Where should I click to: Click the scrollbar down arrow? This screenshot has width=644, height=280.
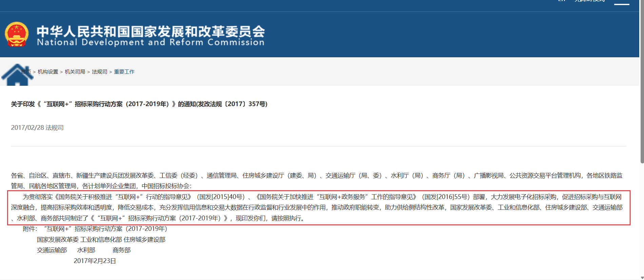(642, 277)
